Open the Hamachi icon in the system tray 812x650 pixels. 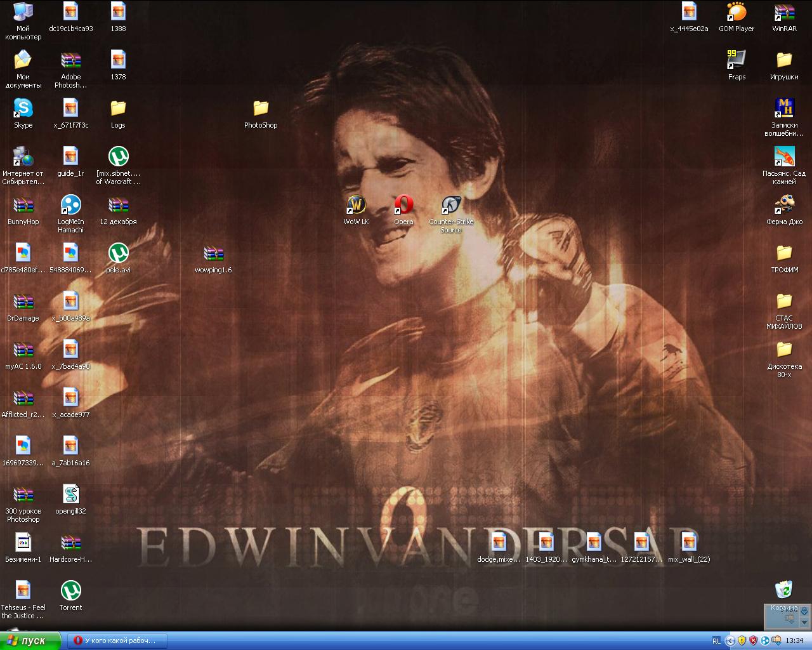pyautogui.click(x=764, y=641)
